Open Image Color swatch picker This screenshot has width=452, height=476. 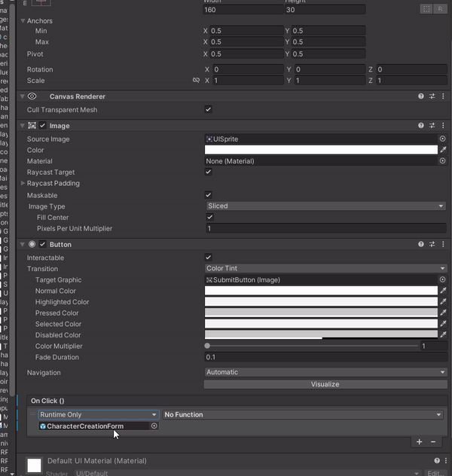[321, 150]
